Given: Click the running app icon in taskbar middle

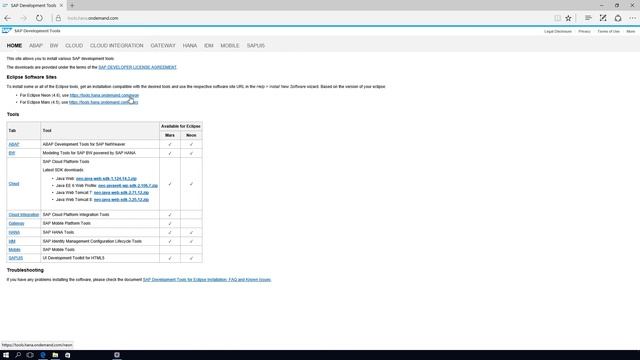Looking at the screenshot, I should click(x=117, y=355).
